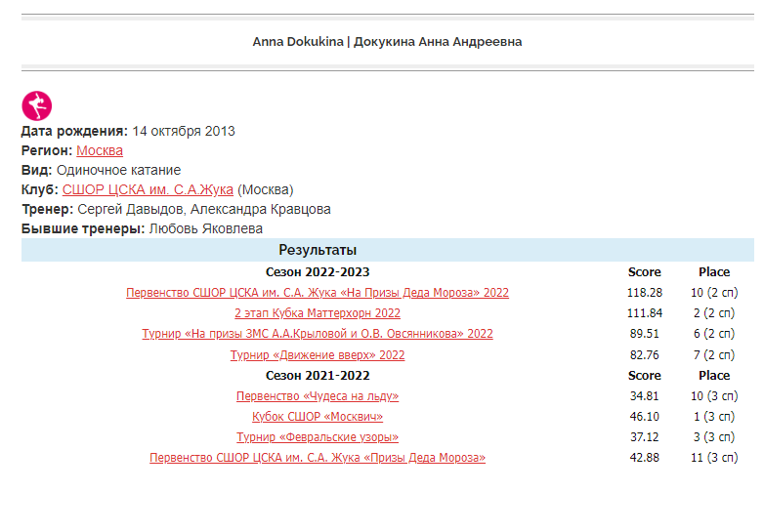
Task: Click the Результаты section header
Action: pyautogui.click(x=318, y=250)
